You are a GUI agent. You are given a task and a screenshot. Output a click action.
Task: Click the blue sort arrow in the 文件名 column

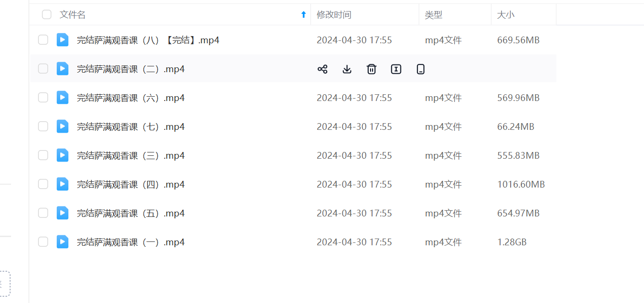303,14
